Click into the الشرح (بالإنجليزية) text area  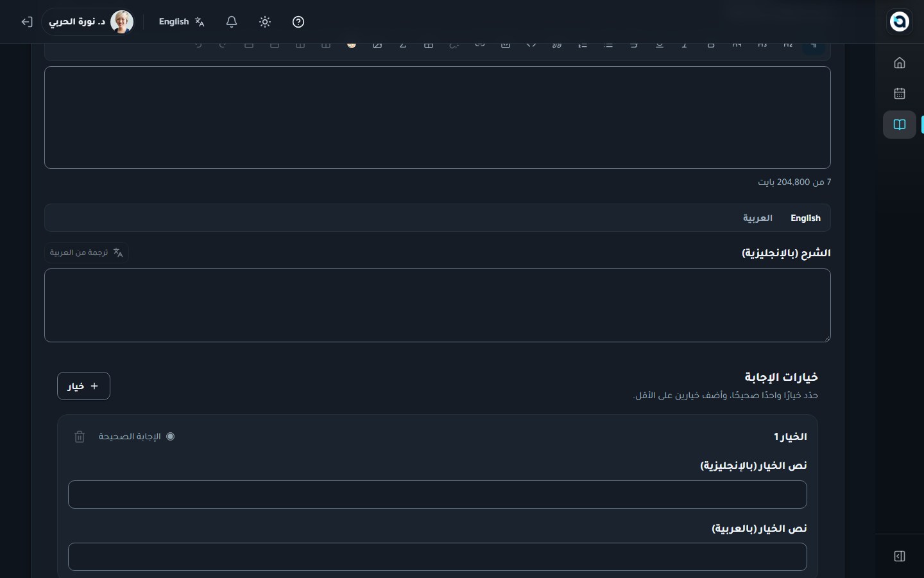(438, 306)
